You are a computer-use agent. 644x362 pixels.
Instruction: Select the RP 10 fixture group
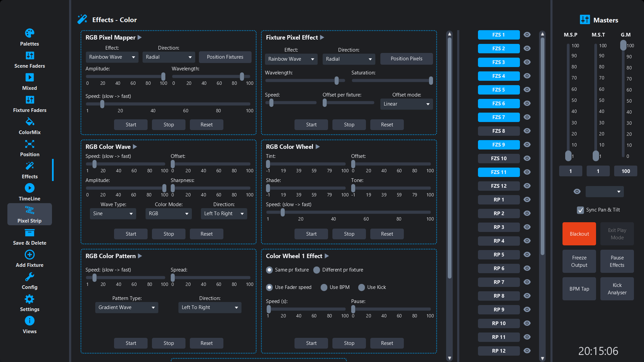[x=499, y=323]
